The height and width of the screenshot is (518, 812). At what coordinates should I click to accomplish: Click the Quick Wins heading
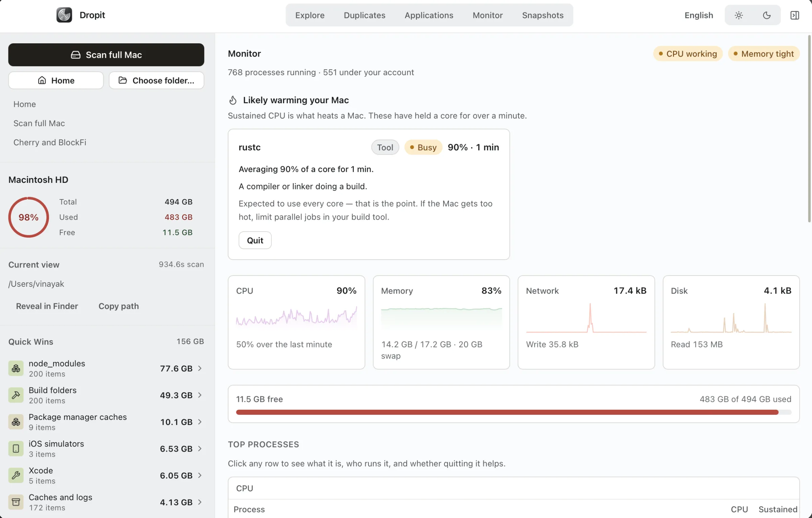pyautogui.click(x=31, y=342)
